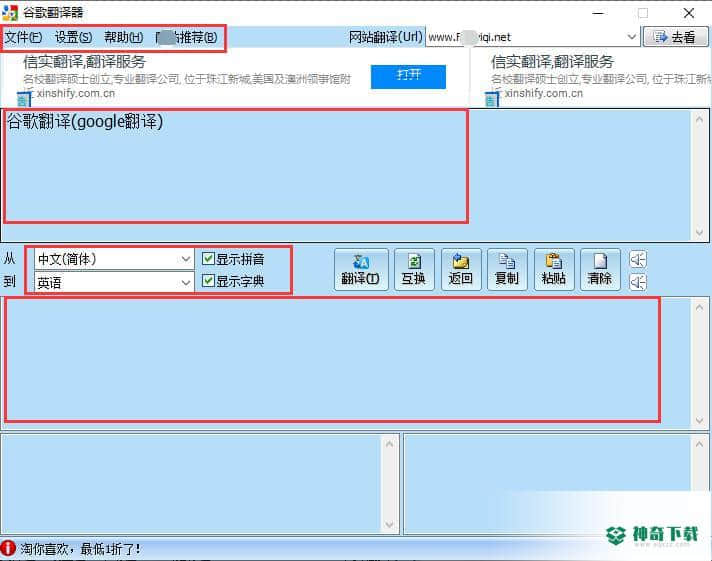The height and width of the screenshot is (561, 712).
Task: Swap languages with the 互换 button
Action: pyautogui.click(x=414, y=269)
